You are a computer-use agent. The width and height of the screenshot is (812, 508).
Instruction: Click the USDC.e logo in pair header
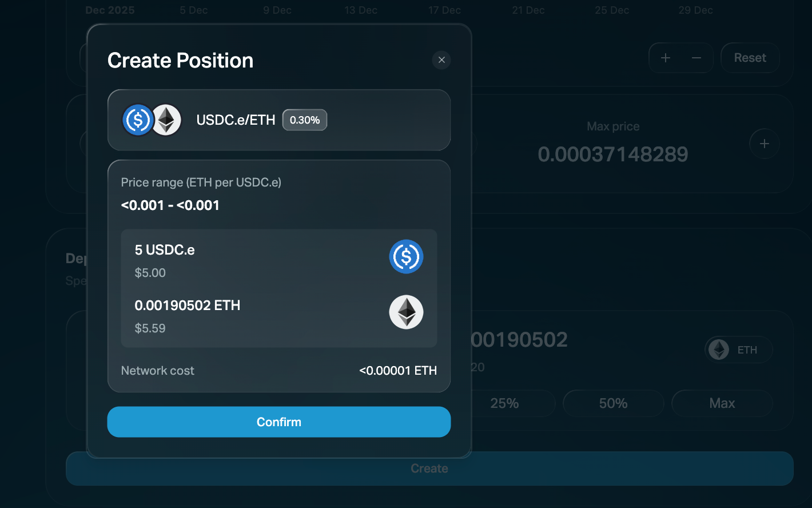click(138, 120)
